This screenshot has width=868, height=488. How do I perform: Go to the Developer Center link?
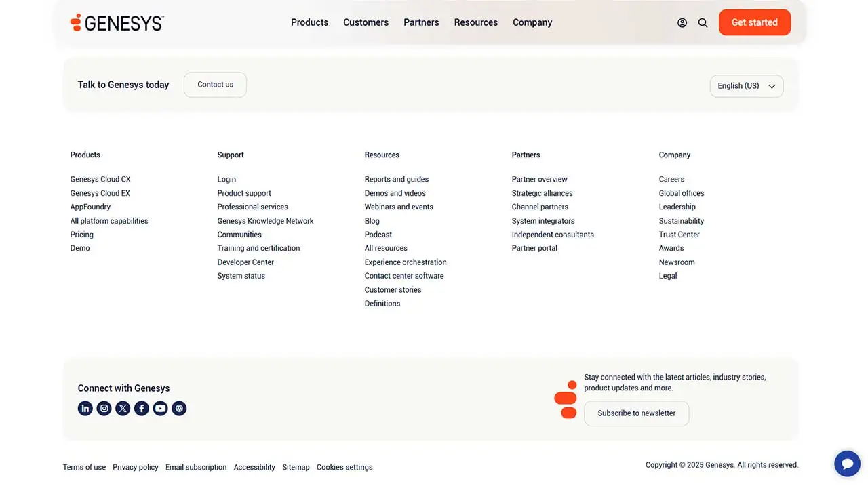pyautogui.click(x=245, y=262)
